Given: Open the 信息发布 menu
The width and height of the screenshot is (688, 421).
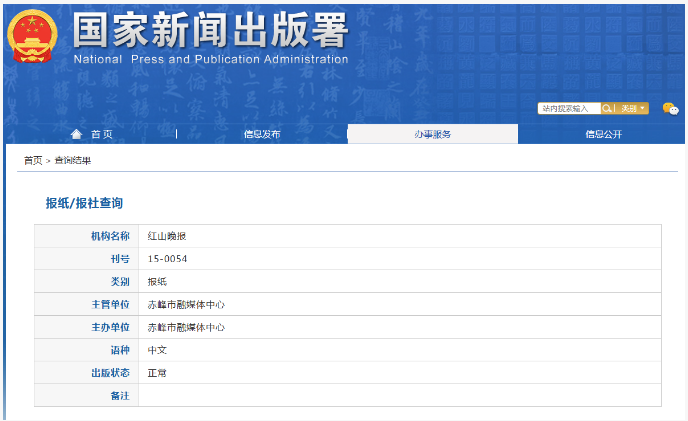Looking at the screenshot, I should pyautogui.click(x=262, y=134).
